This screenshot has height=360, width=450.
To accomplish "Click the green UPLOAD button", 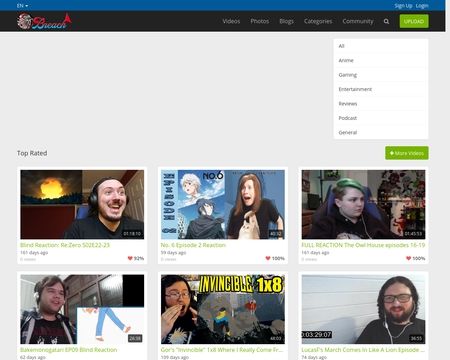I will [x=414, y=21].
